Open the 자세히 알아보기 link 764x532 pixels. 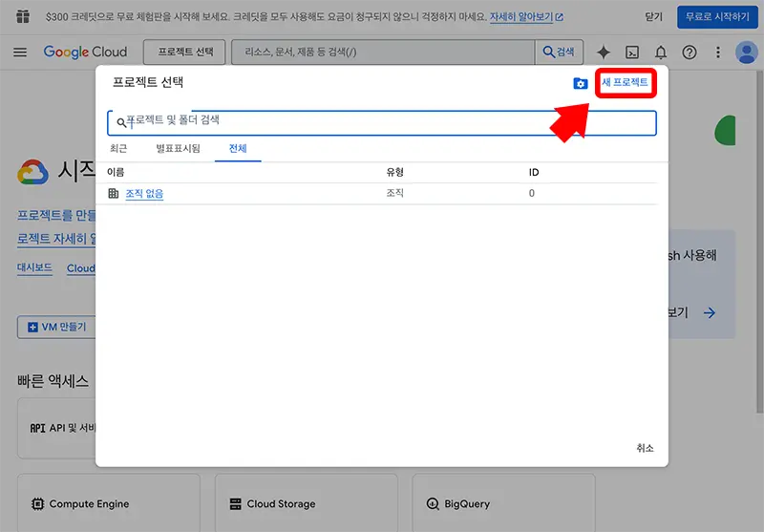(526, 17)
